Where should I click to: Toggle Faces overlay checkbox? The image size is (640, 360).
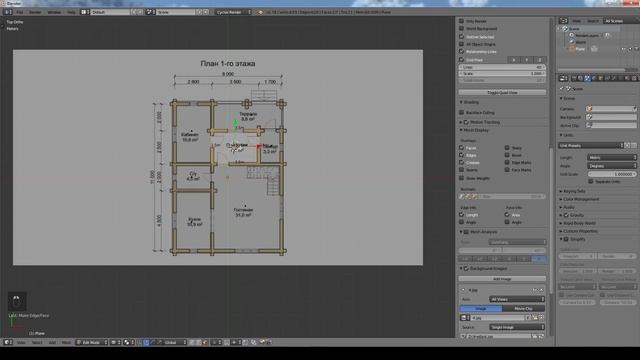point(462,148)
